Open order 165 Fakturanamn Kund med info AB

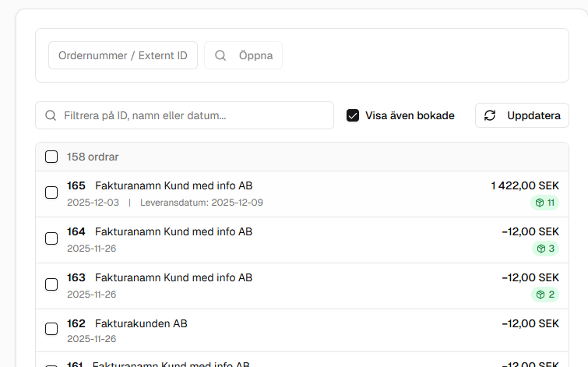(x=302, y=194)
